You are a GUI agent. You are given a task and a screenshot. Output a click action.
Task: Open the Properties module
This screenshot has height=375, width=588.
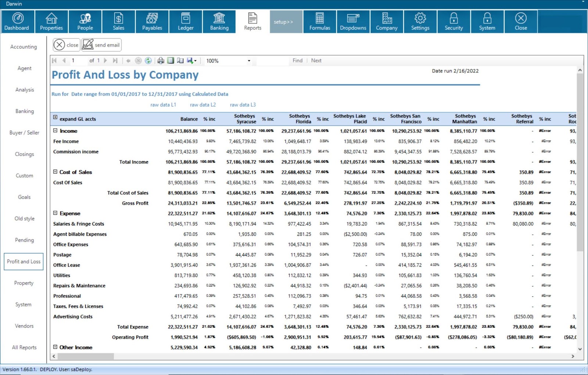point(51,22)
